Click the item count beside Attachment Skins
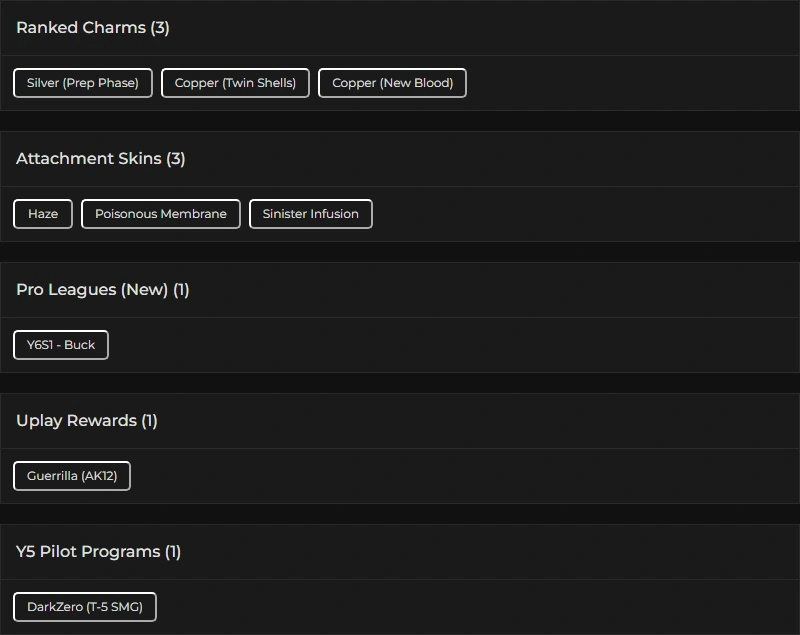Viewport: 800px width, 635px height. 176,159
